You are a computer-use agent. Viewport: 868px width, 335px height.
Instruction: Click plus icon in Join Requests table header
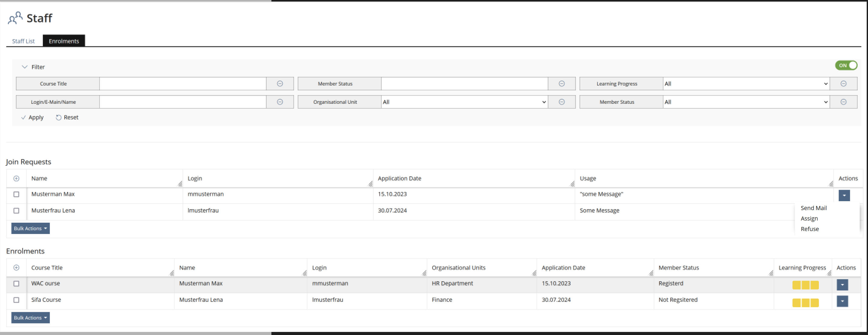(x=16, y=178)
